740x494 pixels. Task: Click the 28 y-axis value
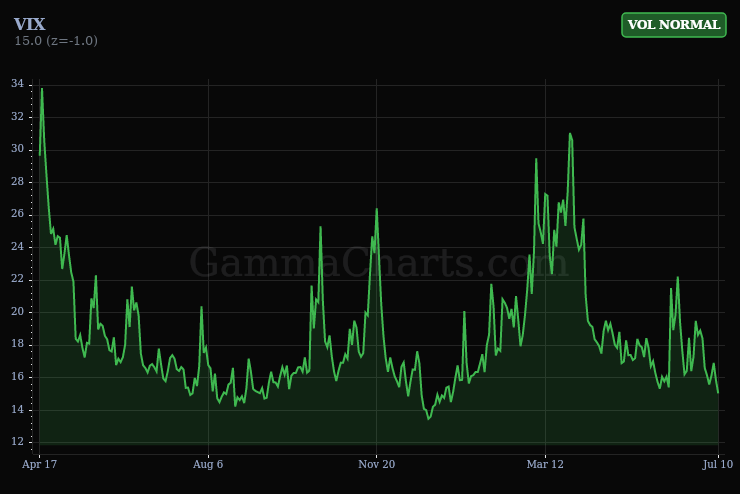tap(17, 182)
